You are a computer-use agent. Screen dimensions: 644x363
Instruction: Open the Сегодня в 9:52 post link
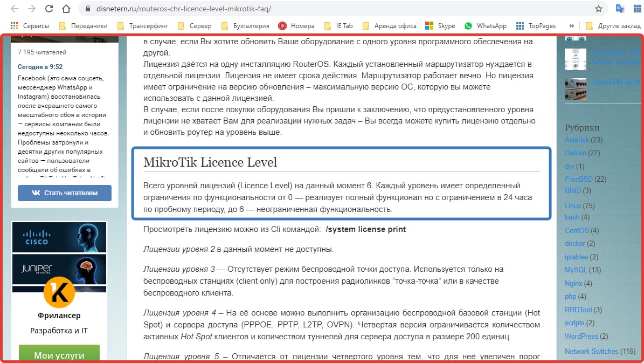40,66
